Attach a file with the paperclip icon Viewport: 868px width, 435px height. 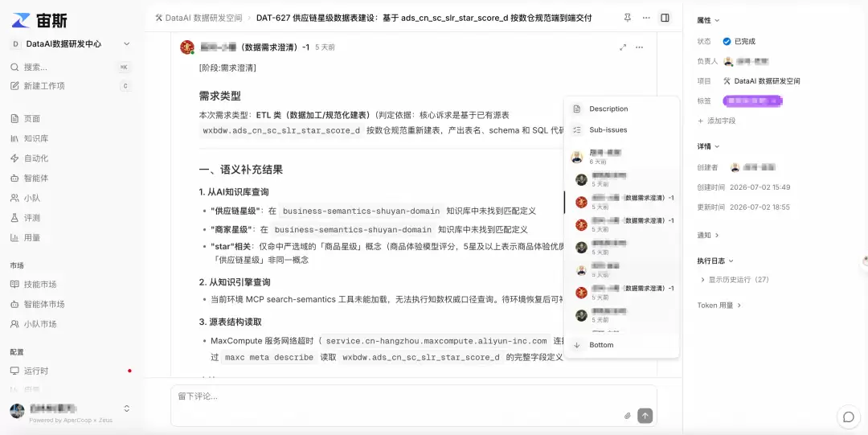627,416
